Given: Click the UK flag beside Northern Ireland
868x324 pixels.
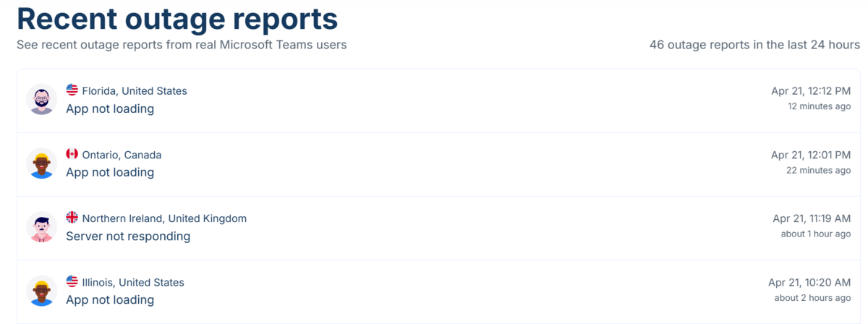Looking at the screenshot, I should [x=72, y=218].
